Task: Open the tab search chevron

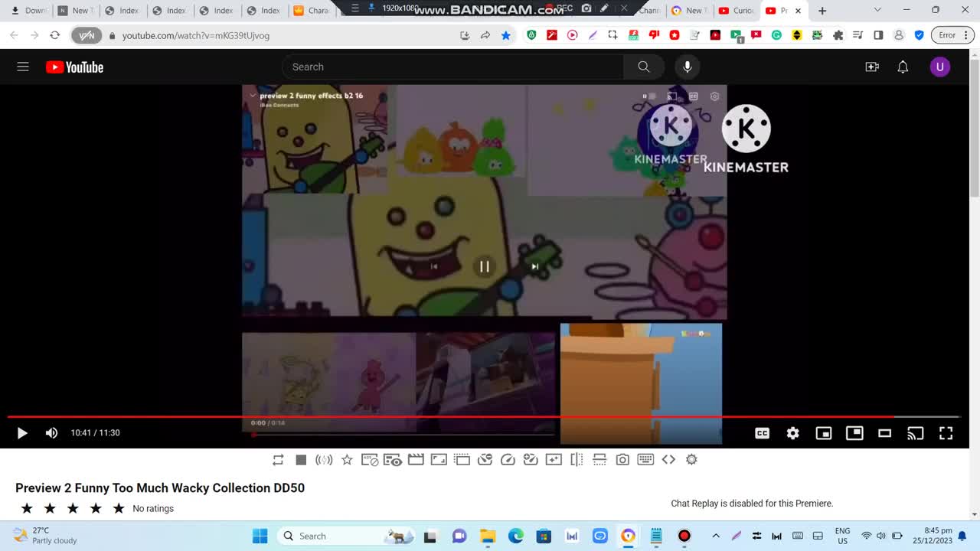Action: point(877,11)
